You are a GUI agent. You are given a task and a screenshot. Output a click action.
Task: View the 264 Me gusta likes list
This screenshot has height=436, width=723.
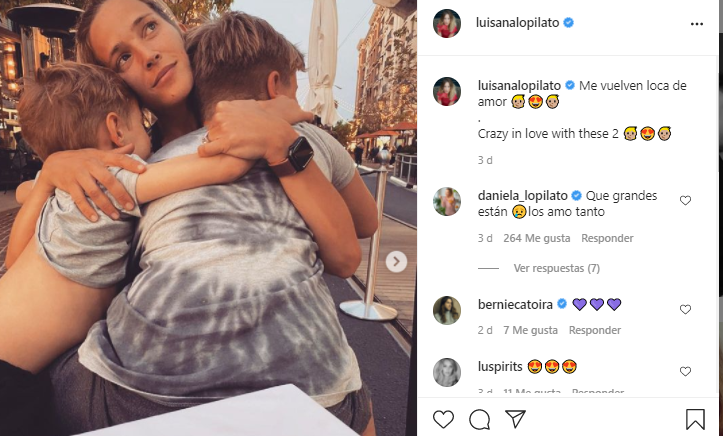pyautogui.click(x=536, y=238)
